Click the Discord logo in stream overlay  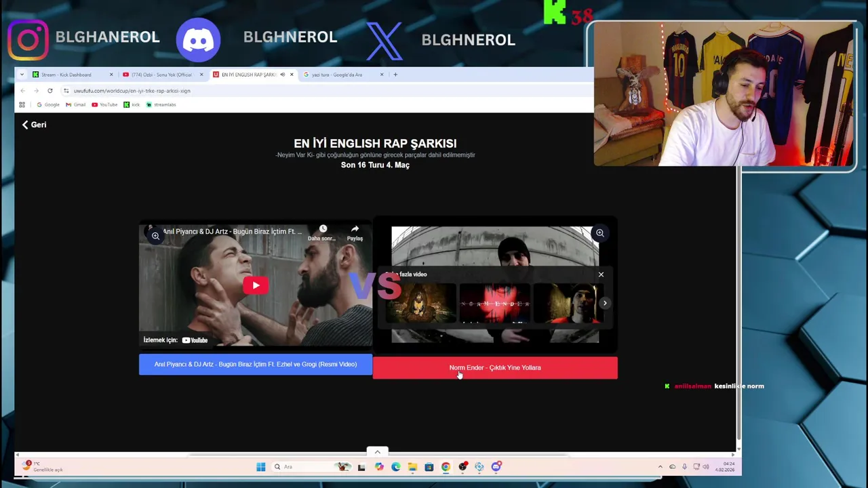[x=198, y=40]
